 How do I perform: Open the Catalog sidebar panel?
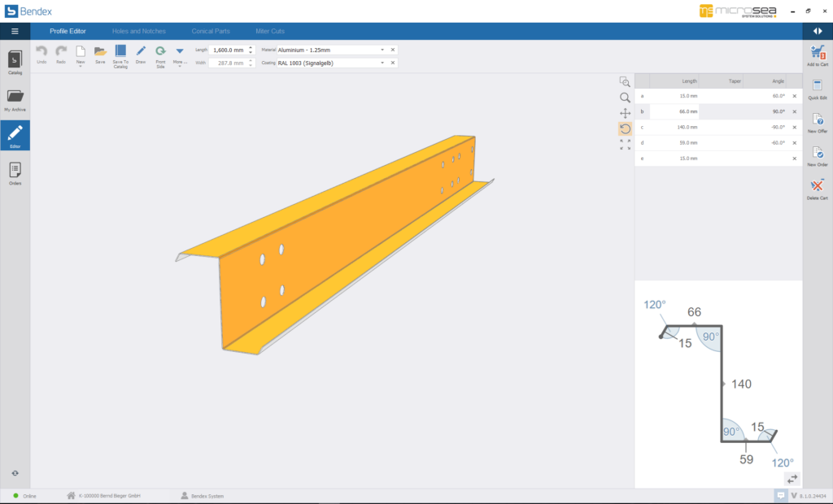click(x=15, y=62)
